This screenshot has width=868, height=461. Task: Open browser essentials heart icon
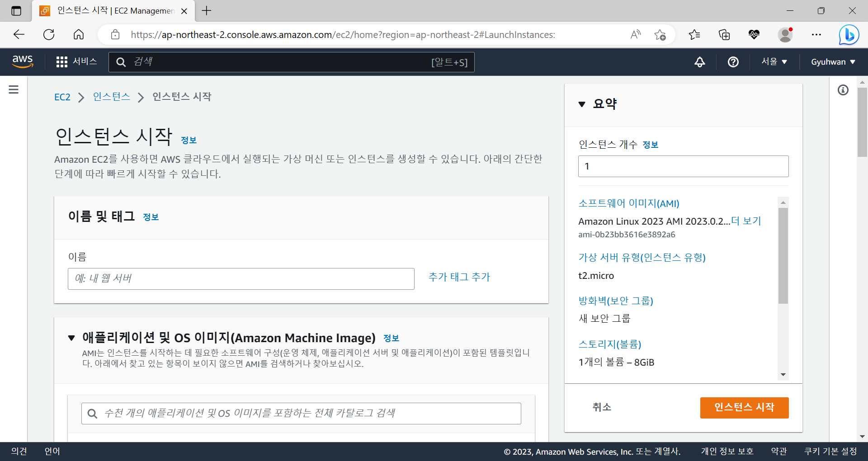pyautogui.click(x=754, y=34)
